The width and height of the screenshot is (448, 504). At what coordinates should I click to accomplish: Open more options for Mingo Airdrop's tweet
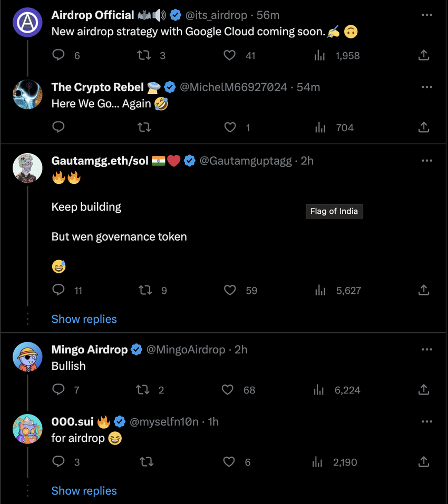coord(426,349)
